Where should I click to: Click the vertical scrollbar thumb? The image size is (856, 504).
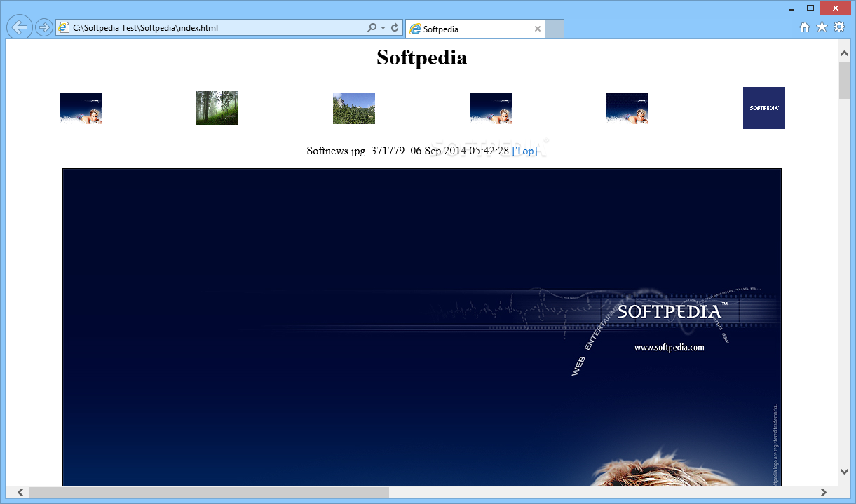[x=844, y=80]
